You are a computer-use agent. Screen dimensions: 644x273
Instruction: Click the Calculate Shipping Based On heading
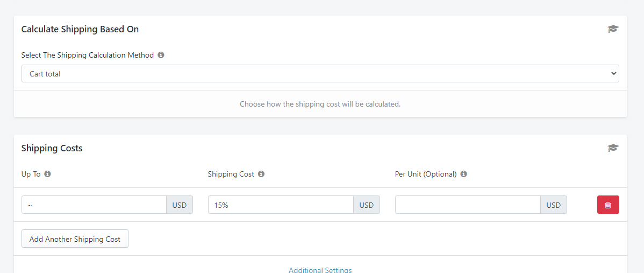click(x=80, y=29)
